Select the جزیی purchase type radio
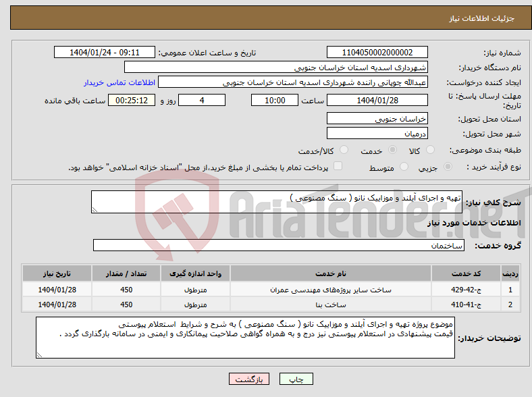Image resolution: width=532 pixels, height=397 pixels. [x=448, y=167]
